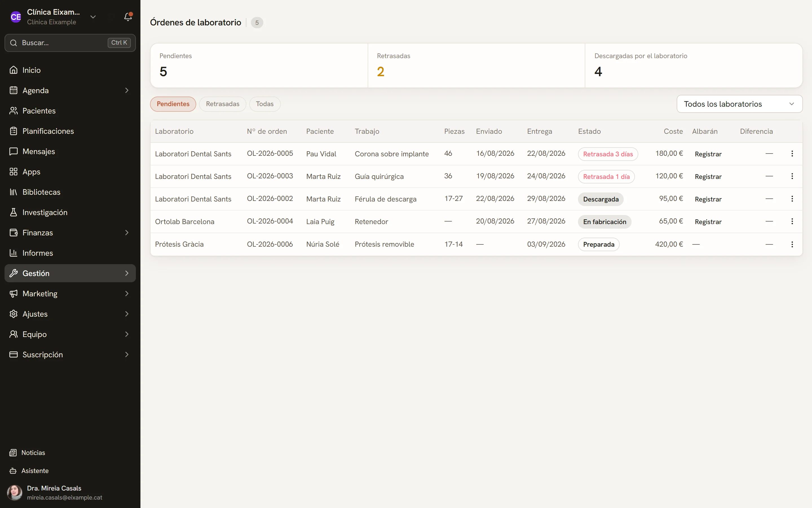This screenshot has height=508, width=812.
Task: Sort by Coste column header
Action: 673,131
